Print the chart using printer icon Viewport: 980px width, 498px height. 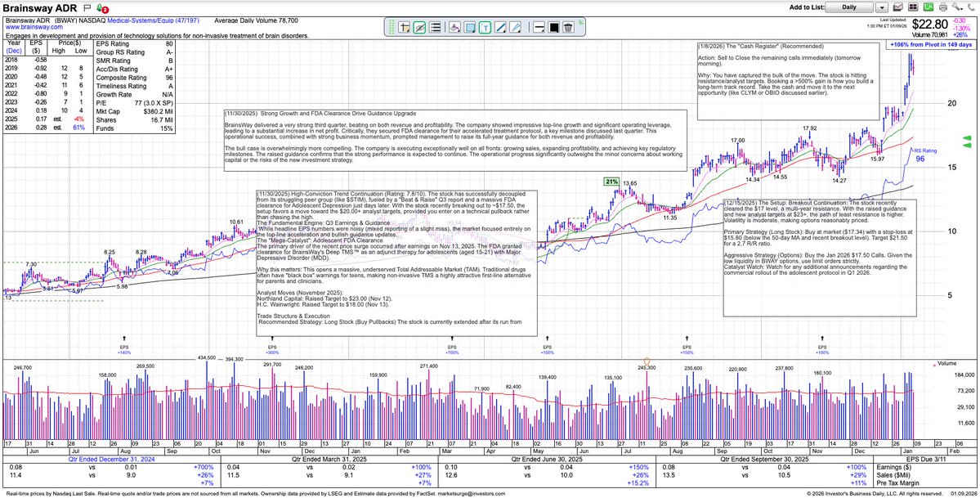click(x=942, y=7)
